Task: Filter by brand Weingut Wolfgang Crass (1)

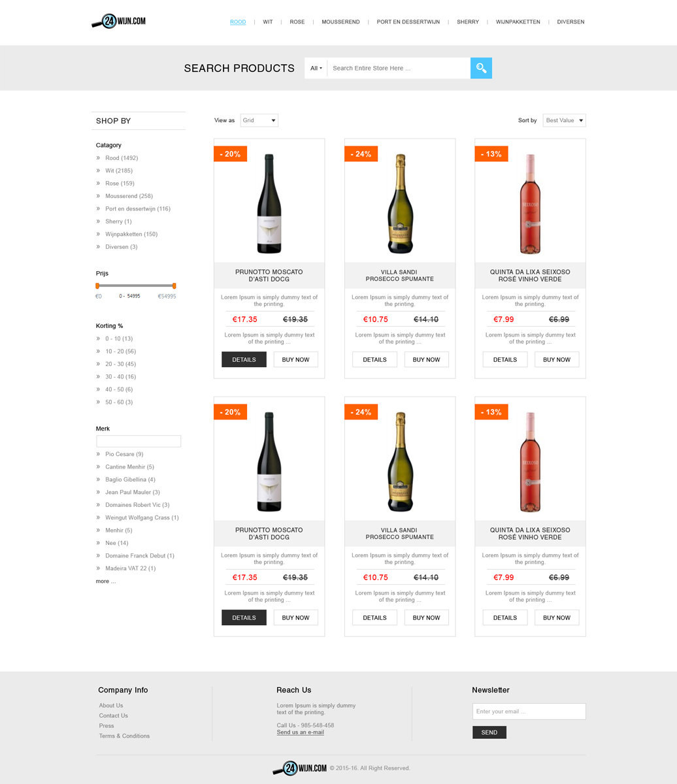Action: point(142,517)
